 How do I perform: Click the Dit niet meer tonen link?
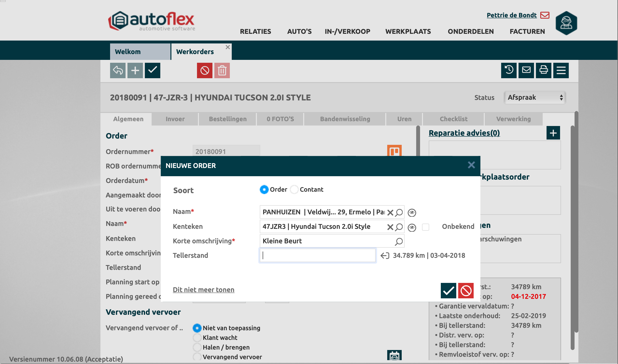pos(203,290)
